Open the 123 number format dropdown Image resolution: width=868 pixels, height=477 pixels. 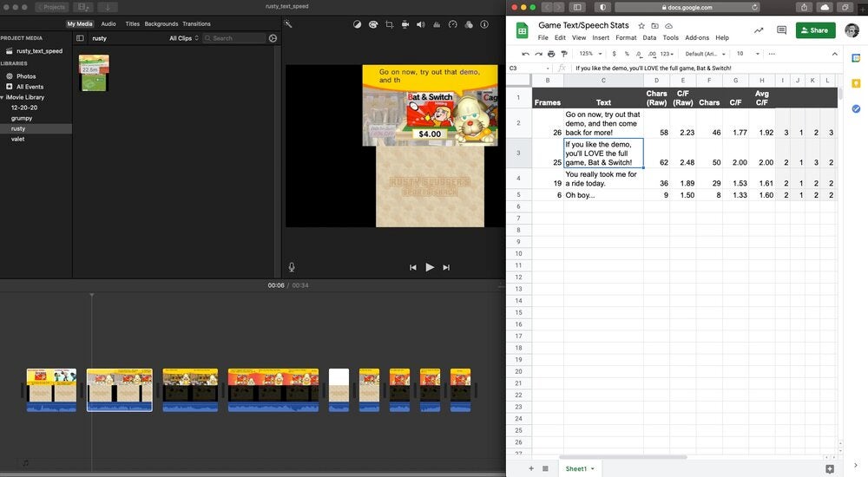pyautogui.click(x=667, y=54)
